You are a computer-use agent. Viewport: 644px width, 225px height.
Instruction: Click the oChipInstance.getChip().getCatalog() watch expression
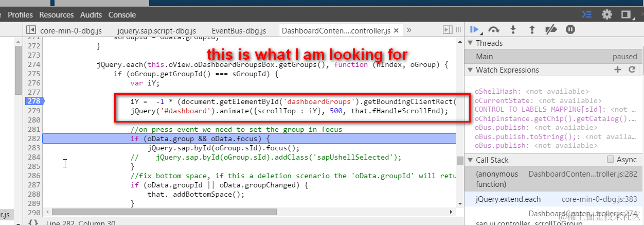pos(556,118)
